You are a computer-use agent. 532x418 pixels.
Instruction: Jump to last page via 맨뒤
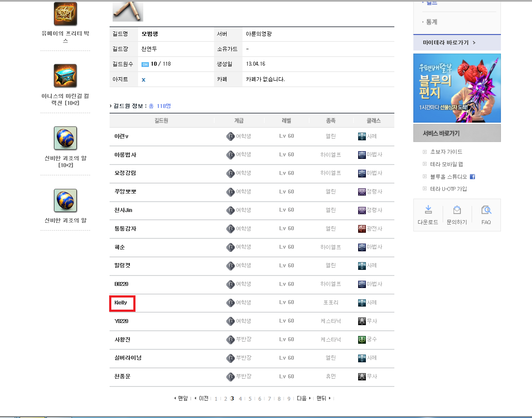click(x=321, y=398)
